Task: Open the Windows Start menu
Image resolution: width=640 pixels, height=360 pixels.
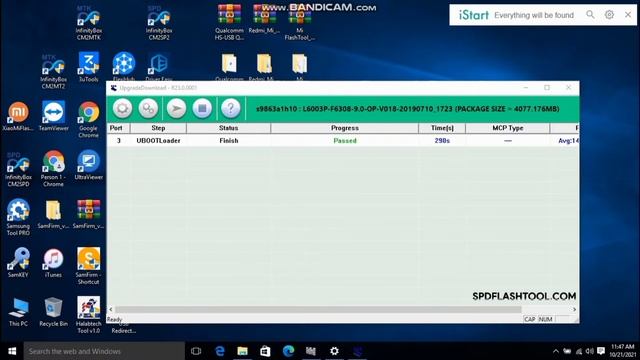Action: [12, 351]
